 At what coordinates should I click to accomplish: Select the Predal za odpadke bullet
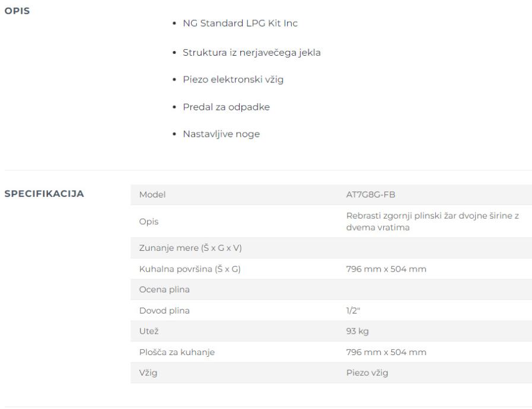[x=227, y=107]
